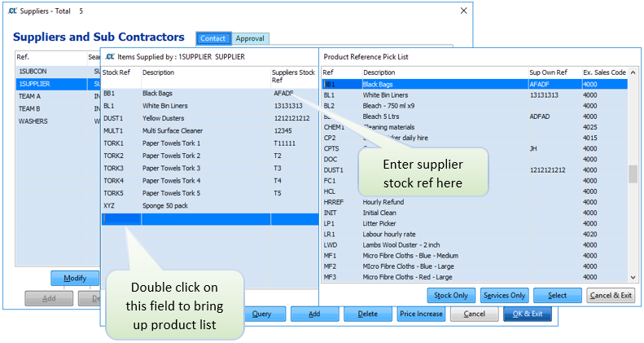Click the empty highlighted Stock Ref field
Screen dimensions: 644x343
coord(121,219)
